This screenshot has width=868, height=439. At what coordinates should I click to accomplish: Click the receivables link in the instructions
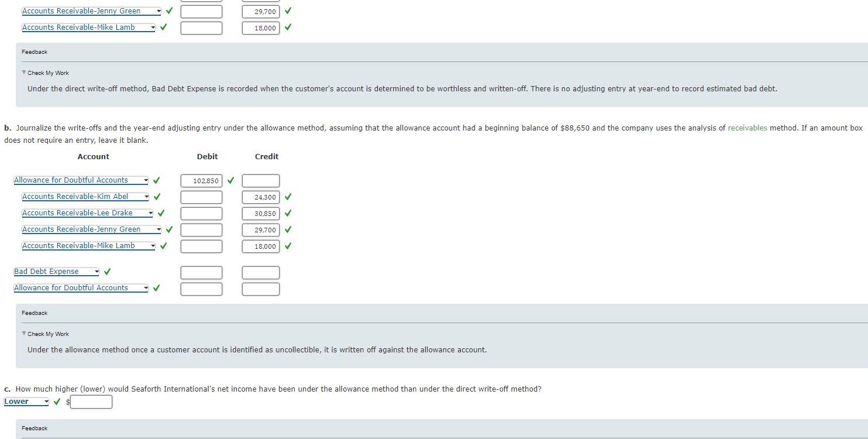(748, 128)
